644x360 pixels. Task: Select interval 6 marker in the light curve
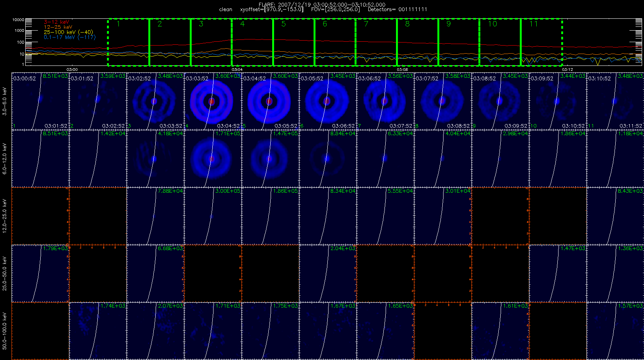pyautogui.click(x=325, y=24)
